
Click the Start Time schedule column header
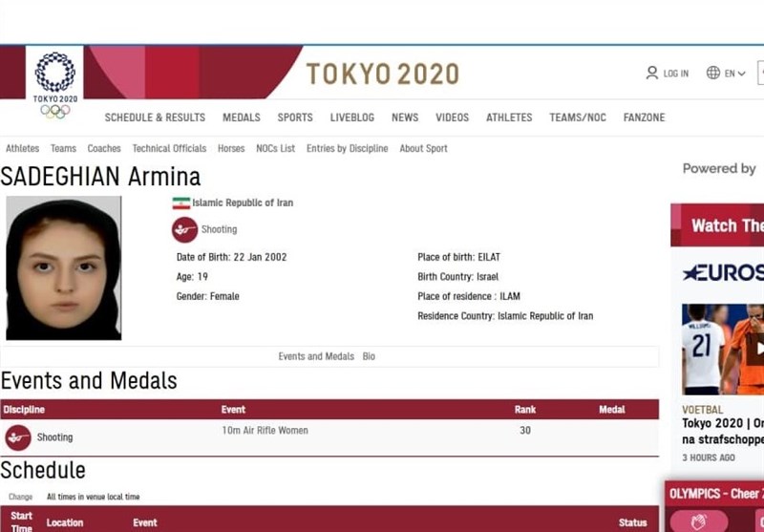[21, 521]
